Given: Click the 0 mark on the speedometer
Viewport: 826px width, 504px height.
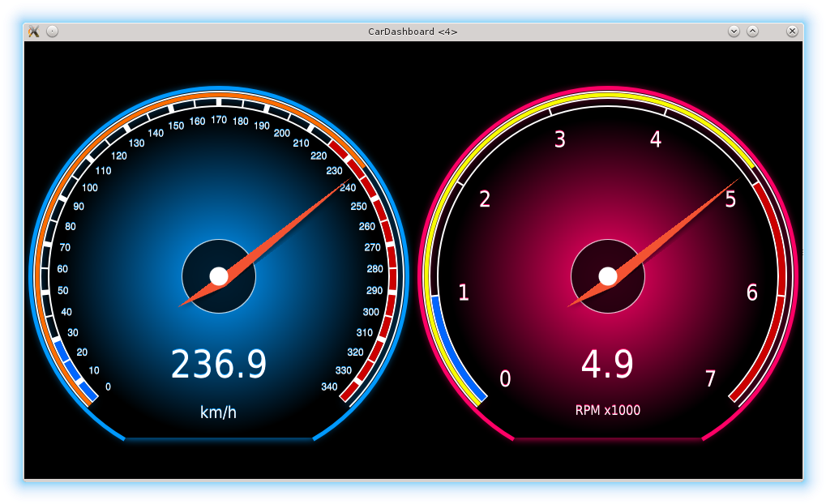Looking at the screenshot, I should (108, 387).
